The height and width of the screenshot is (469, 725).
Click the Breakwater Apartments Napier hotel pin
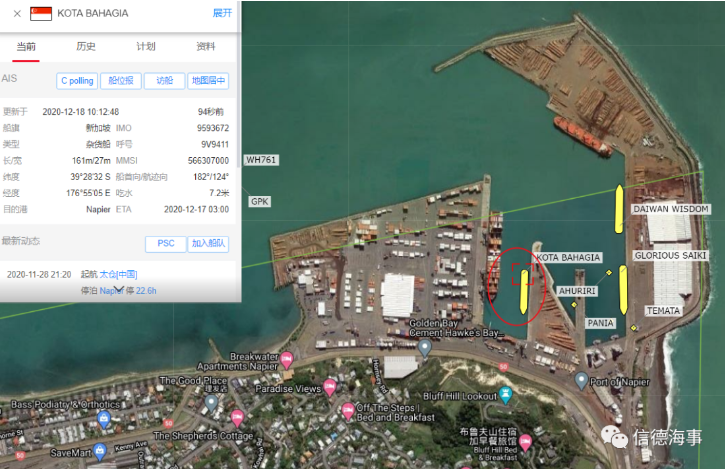click(x=287, y=359)
